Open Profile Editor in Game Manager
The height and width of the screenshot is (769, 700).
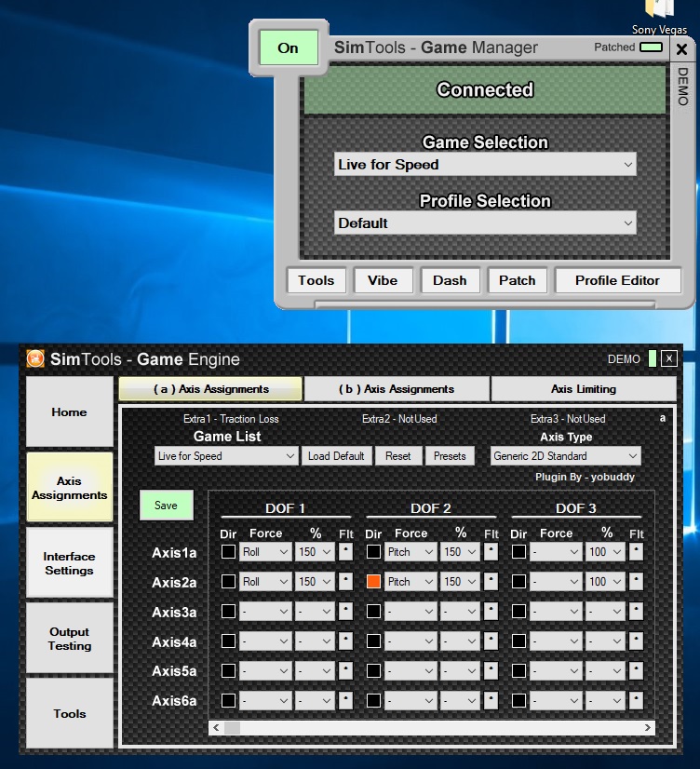tap(618, 280)
